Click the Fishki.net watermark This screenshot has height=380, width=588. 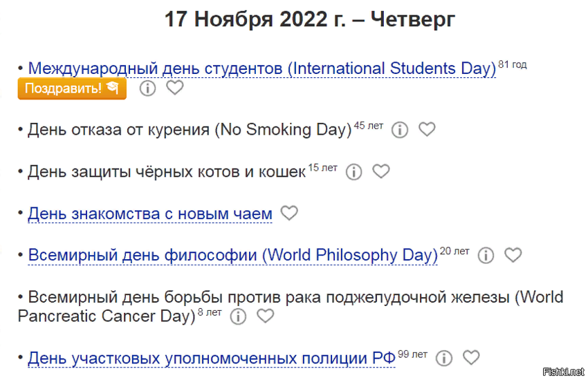point(567,371)
